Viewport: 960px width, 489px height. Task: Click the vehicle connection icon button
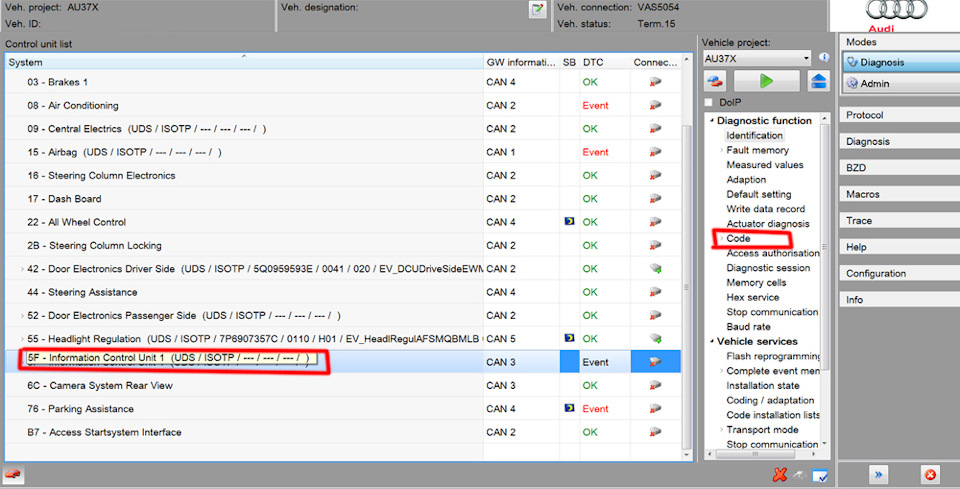pos(715,81)
